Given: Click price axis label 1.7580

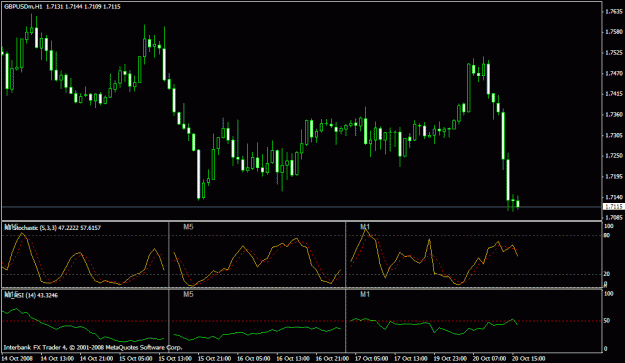Looking at the screenshot, I should click(614, 32).
